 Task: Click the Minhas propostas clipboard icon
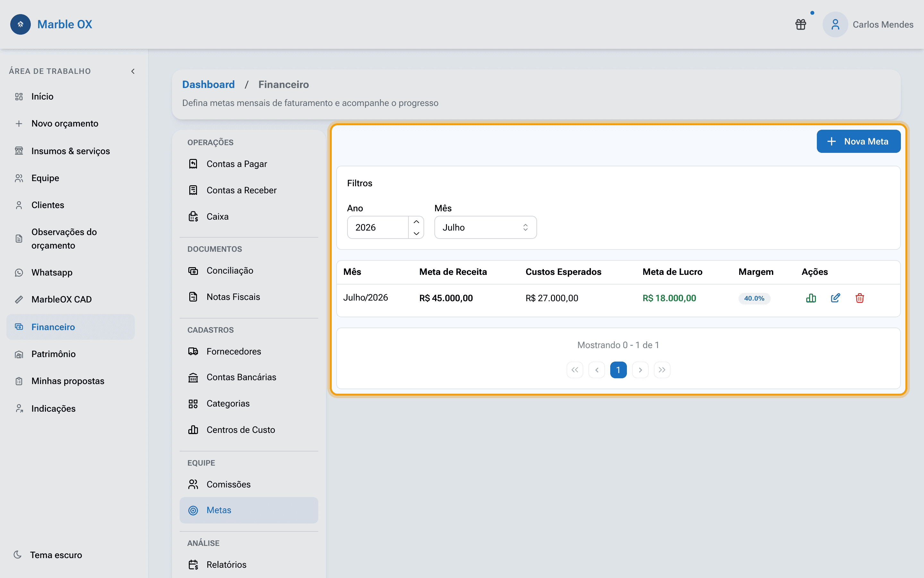19,381
